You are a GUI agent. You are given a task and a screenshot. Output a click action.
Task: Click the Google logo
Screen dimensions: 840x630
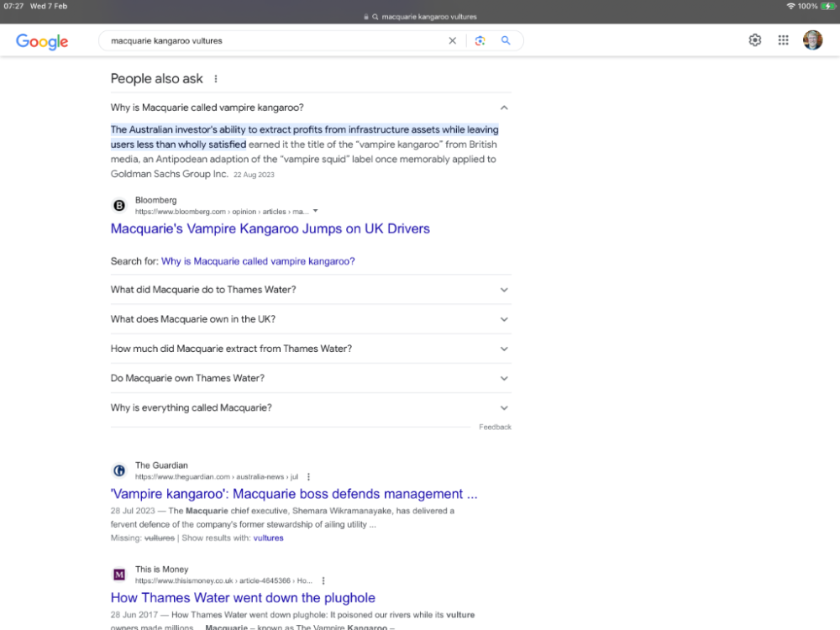point(42,41)
